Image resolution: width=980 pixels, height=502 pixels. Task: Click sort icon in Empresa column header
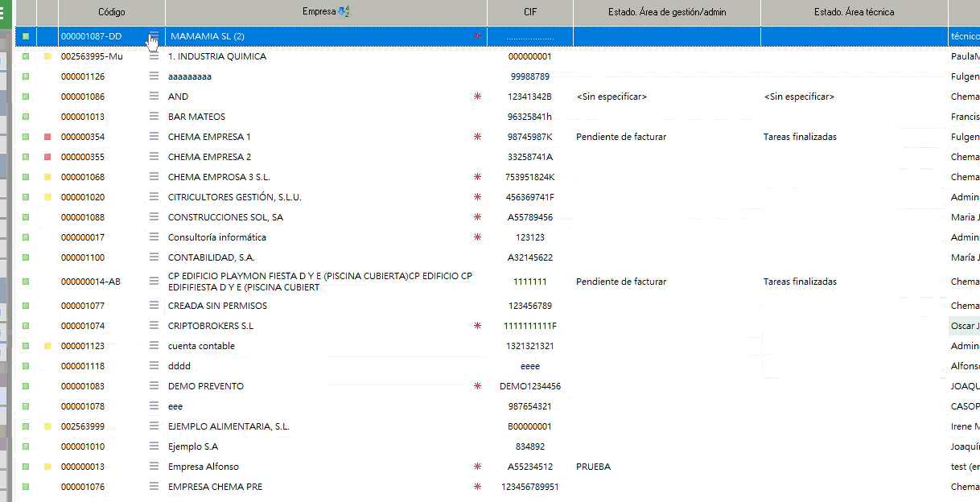tap(344, 12)
